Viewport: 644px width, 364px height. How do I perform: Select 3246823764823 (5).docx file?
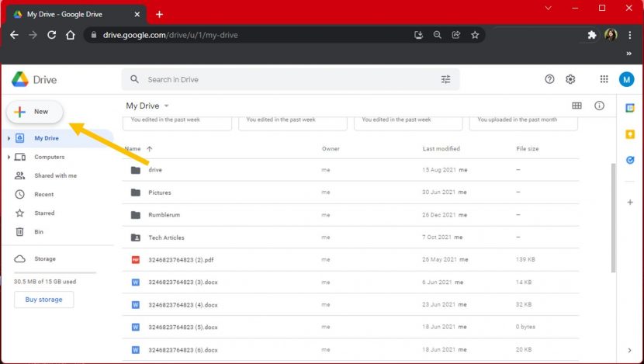coord(351,327)
